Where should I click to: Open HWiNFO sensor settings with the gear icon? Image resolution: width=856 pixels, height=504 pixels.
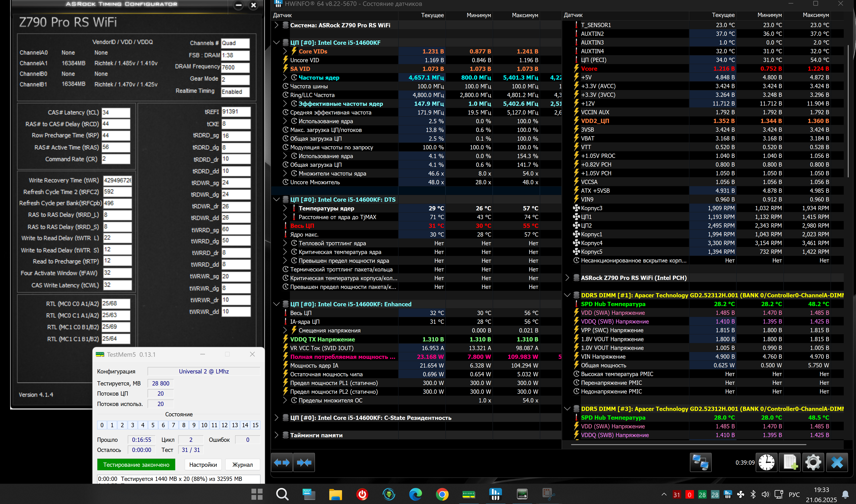tap(813, 462)
